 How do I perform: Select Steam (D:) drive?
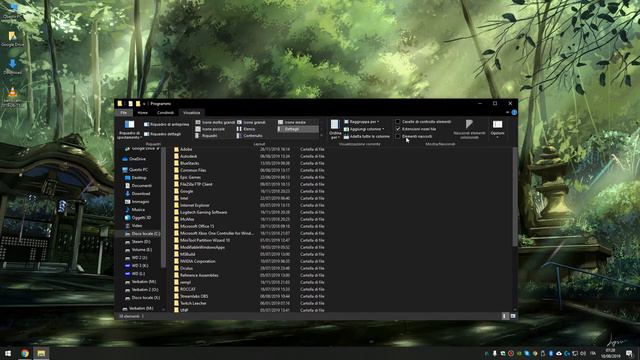[138, 242]
